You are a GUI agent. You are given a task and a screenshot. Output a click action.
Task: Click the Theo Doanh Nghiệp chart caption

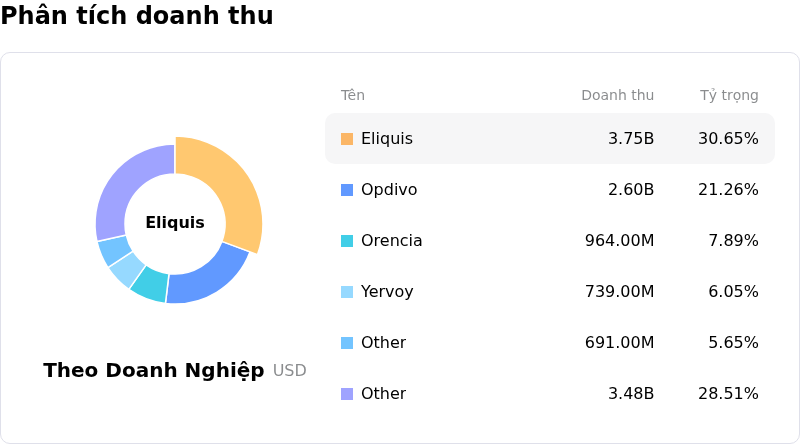pyautogui.click(x=154, y=371)
